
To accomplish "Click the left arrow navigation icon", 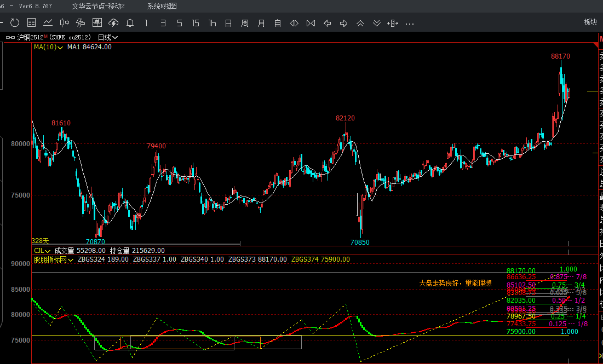I will pos(327,23).
